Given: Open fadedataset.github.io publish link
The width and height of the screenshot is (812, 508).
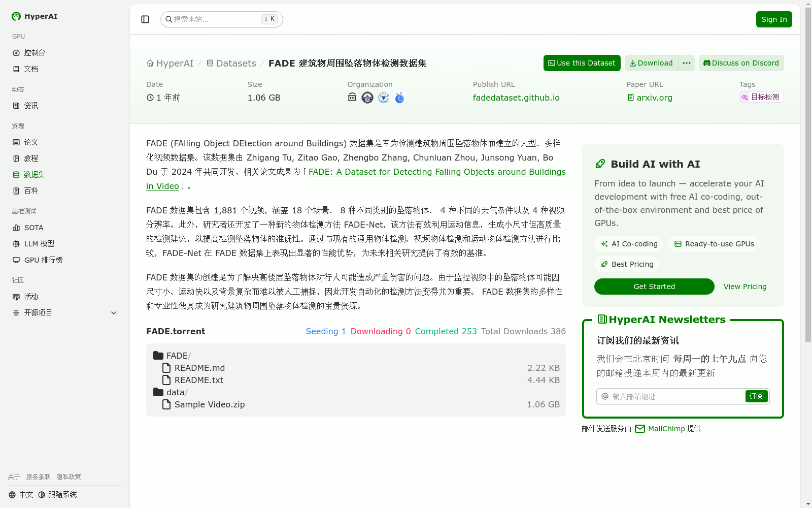Looking at the screenshot, I should click(516, 98).
